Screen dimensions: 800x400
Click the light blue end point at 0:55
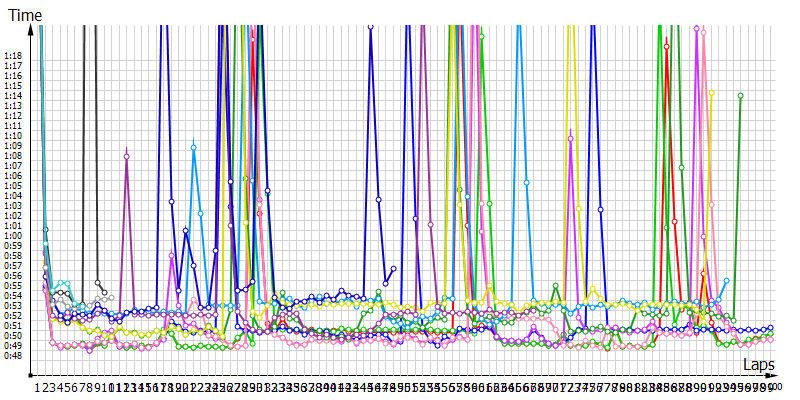point(726,281)
